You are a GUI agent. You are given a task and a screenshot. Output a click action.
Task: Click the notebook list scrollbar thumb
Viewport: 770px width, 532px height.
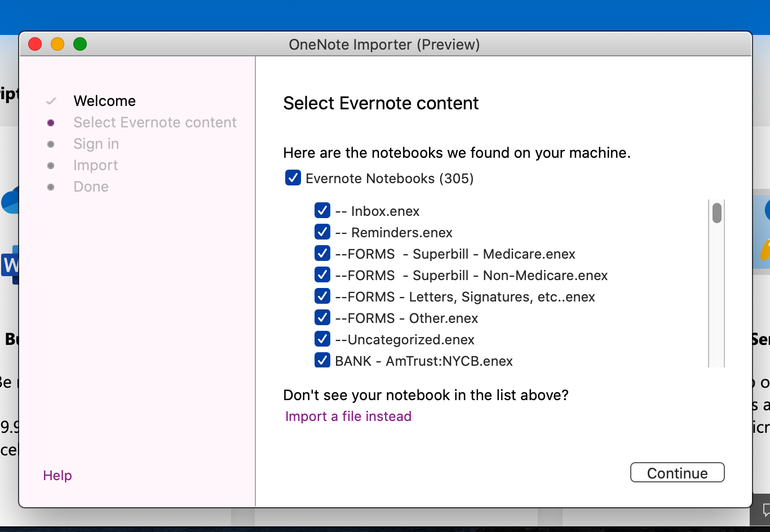pos(717,213)
